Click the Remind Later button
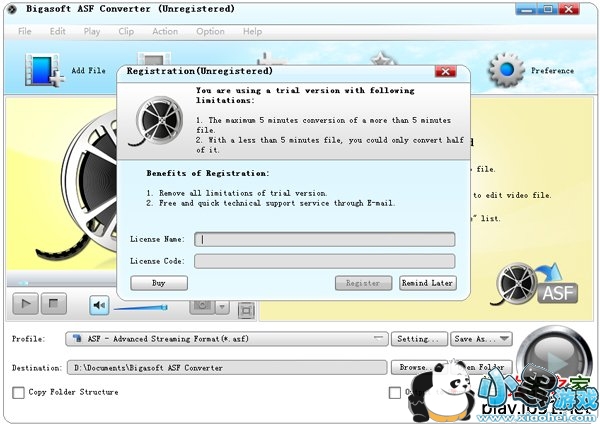600x426 pixels. (427, 283)
